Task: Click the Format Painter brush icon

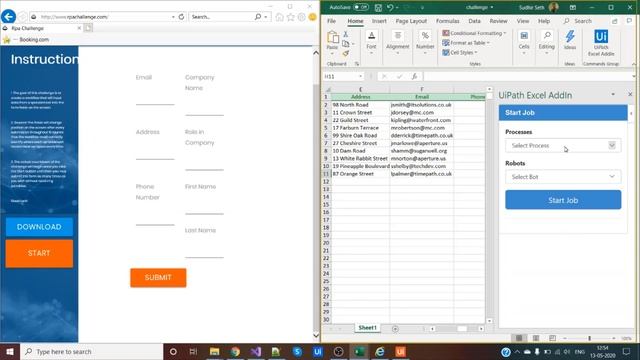Action: 346,53
